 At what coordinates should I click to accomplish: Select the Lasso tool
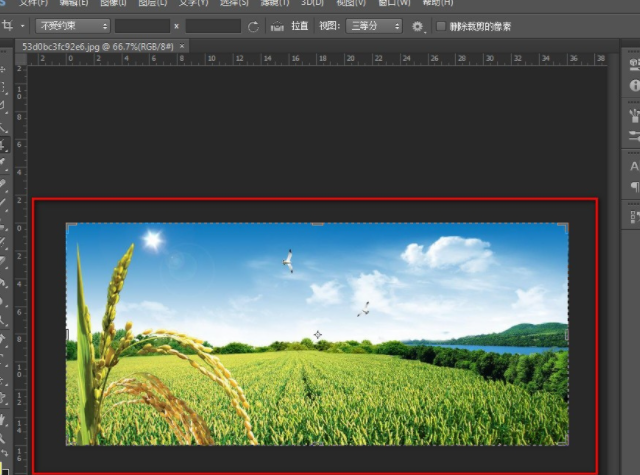tap(3, 106)
